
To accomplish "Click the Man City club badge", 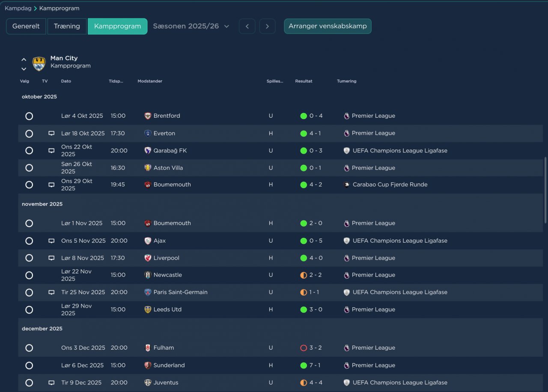I will pyautogui.click(x=39, y=64).
